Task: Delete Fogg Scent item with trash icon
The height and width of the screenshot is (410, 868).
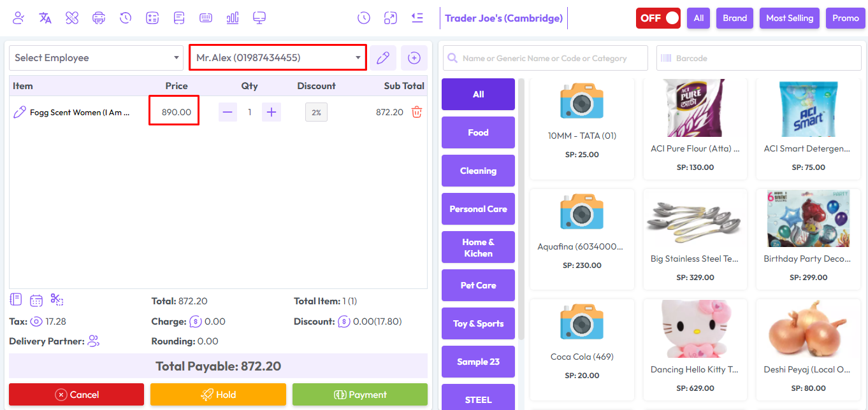Action: click(x=417, y=112)
